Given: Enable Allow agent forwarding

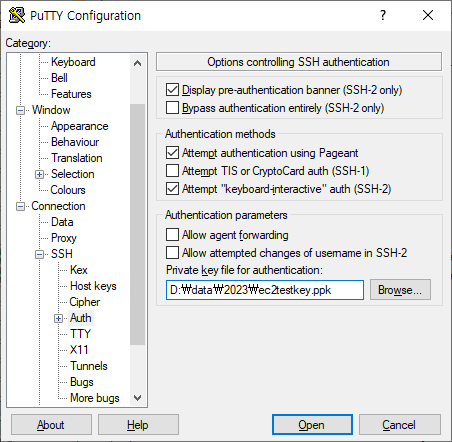Looking at the screenshot, I should coord(172,235).
